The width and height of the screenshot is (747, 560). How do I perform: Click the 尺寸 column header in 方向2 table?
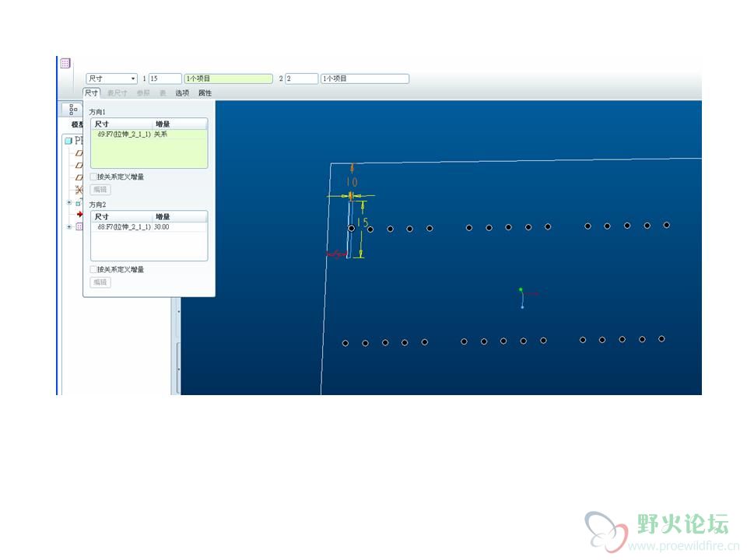point(121,217)
